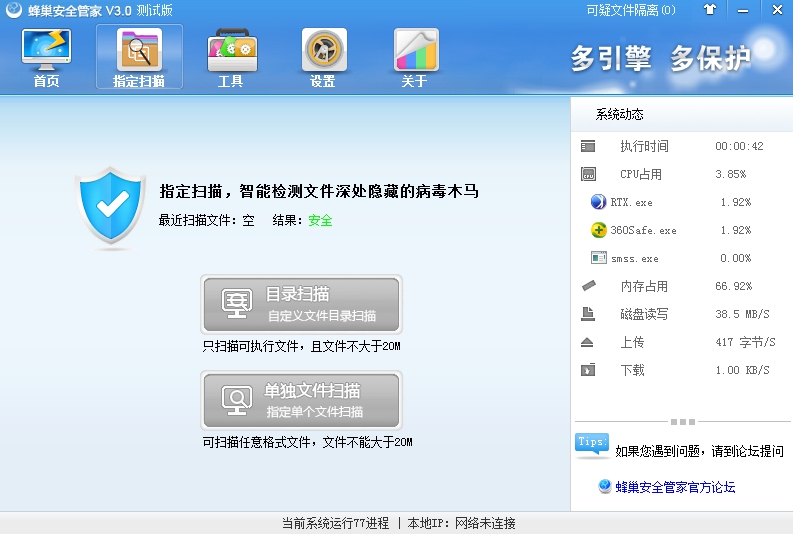Click the 本地IP: 网络未连接 status text
Viewport: 793px width, 534px height.
(x=461, y=523)
